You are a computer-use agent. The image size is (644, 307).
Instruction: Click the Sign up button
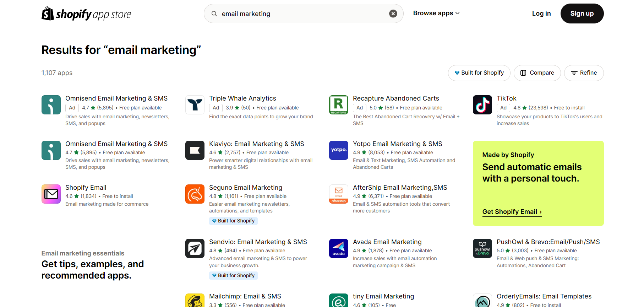582,14
